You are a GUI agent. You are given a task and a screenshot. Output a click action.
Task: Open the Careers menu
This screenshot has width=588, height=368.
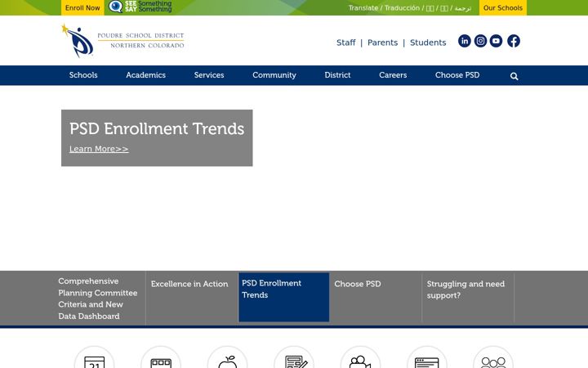(x=393, y=75)
